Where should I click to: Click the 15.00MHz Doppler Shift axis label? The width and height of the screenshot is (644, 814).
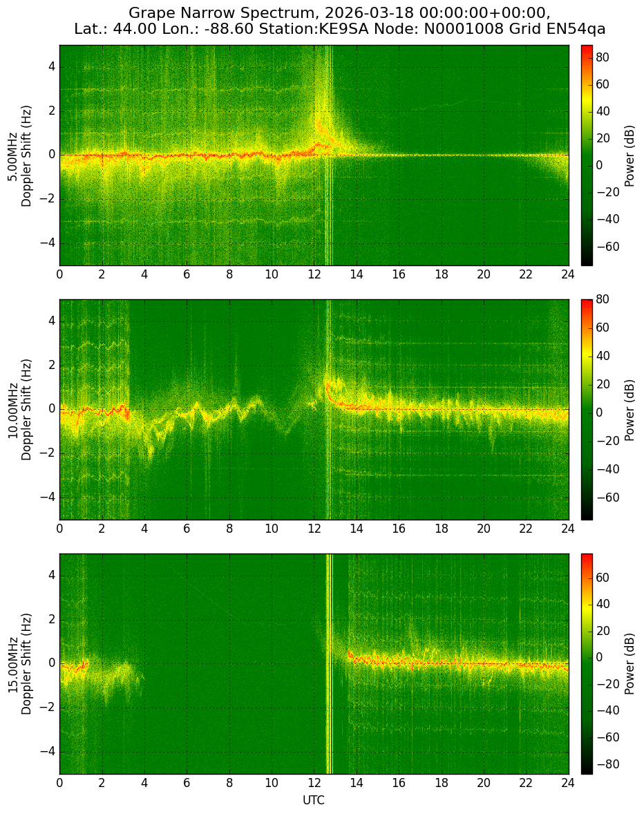click(19, 664)
